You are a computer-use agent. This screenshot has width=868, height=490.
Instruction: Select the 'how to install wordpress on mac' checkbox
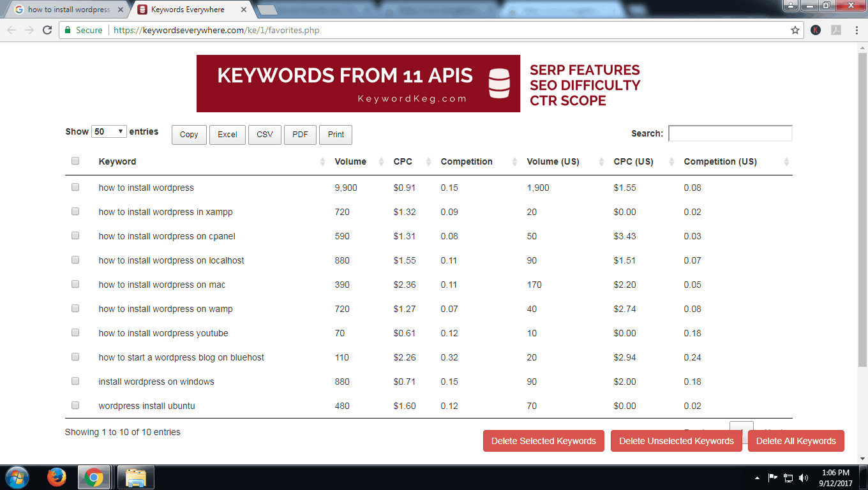(x=75, y=284)
